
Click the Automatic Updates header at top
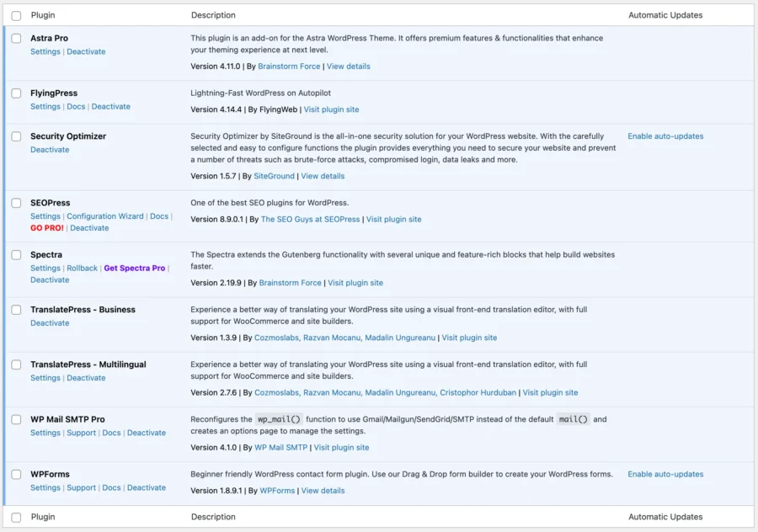click(x=665, y=15)
